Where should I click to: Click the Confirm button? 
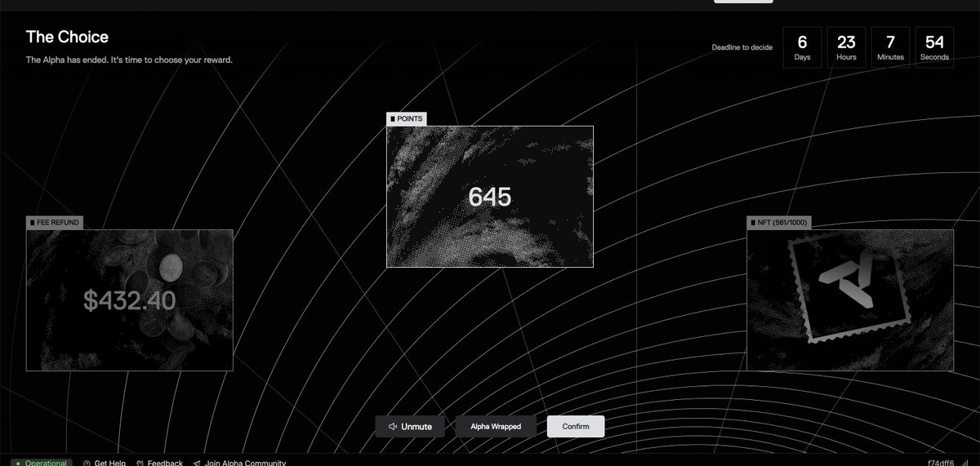click(x=576, y=427)
